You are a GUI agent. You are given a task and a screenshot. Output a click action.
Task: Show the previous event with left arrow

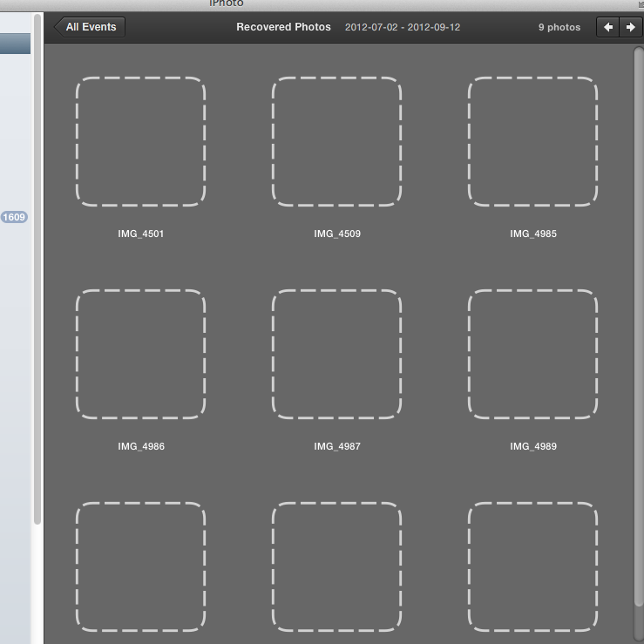608,27
